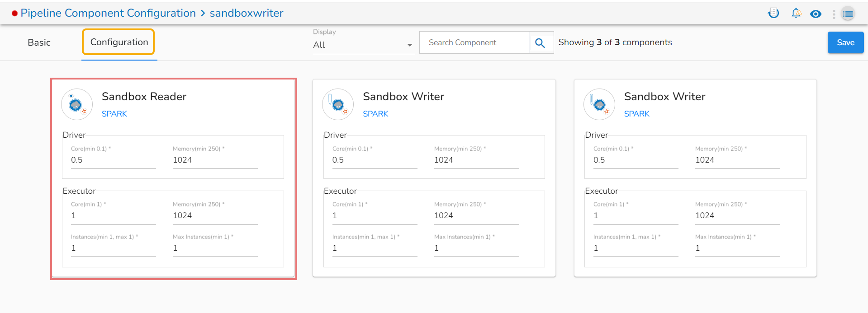Click the Pipeline Component Configuration breadcrumb
This screenshot has height=313, width=868.
tap(108, 13)
